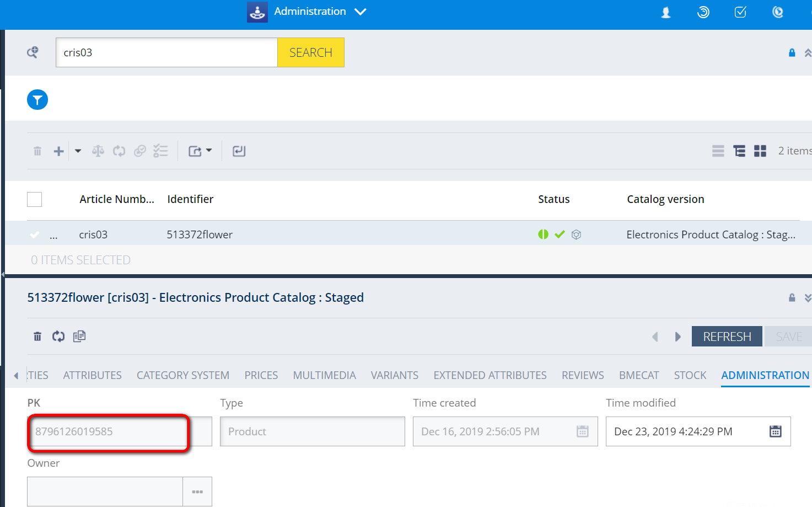
Task: Select the cris03 article number cell
Action: pyautogui.click(x=93, y=234)
